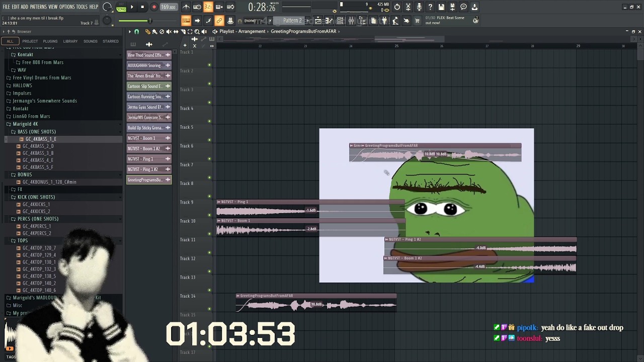Toggle overdub / blend recording button
This screenshot has width=644, height=362.
pyautogui.click(x=219, y=7)
